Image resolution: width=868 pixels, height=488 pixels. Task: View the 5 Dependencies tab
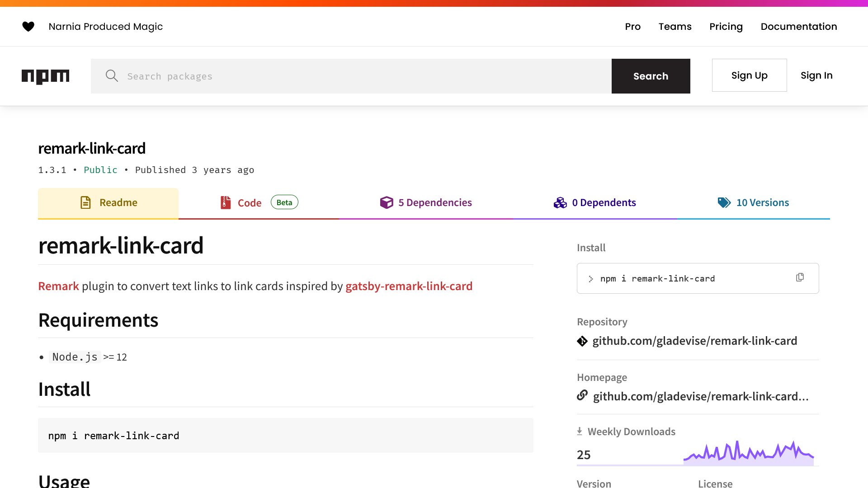426,203
